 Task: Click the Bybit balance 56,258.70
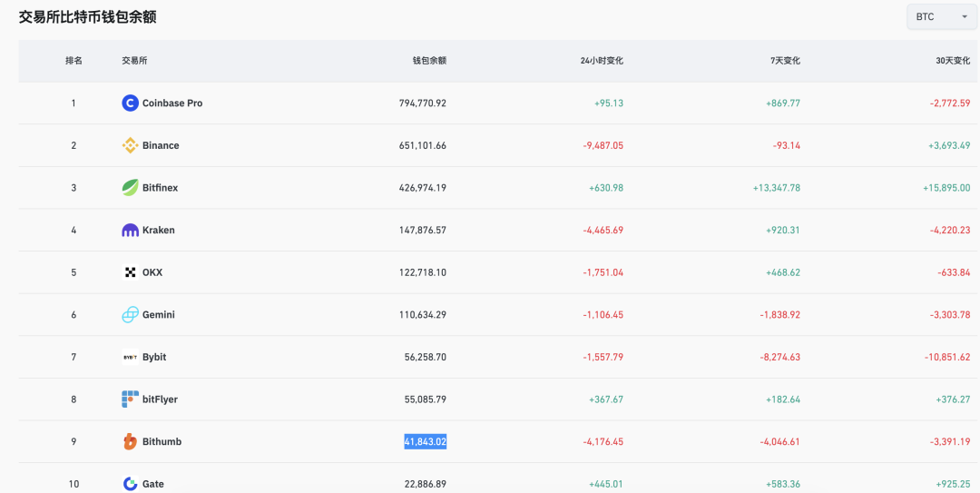coord(425,357)
